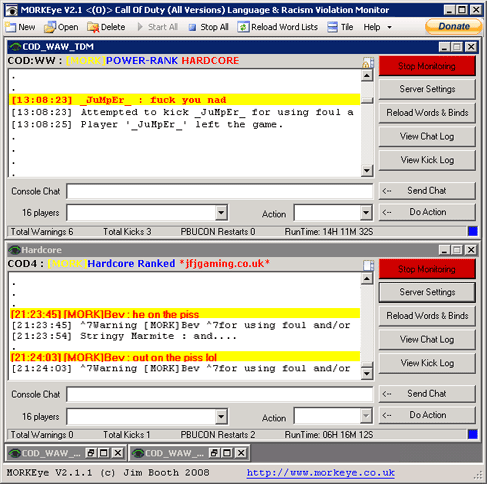Focus Console Chat field in COD_WAW_TDM window
Viewport: 500px width, 484px height.
tap(220, 191)
